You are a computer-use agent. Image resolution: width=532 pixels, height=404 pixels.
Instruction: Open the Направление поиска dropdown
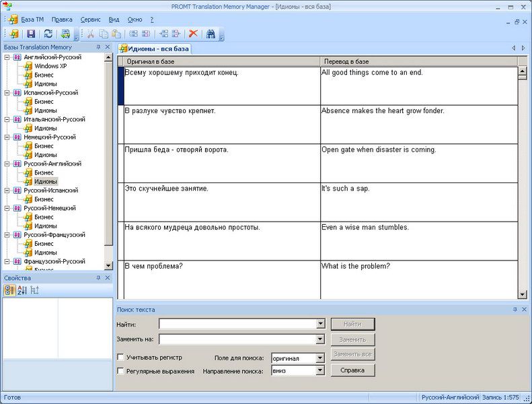click(320, 370)
